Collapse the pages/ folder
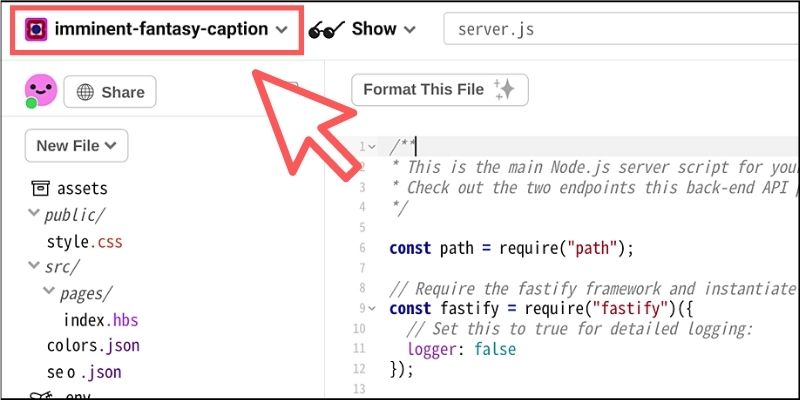800x400 pixels. click(49, 291)
